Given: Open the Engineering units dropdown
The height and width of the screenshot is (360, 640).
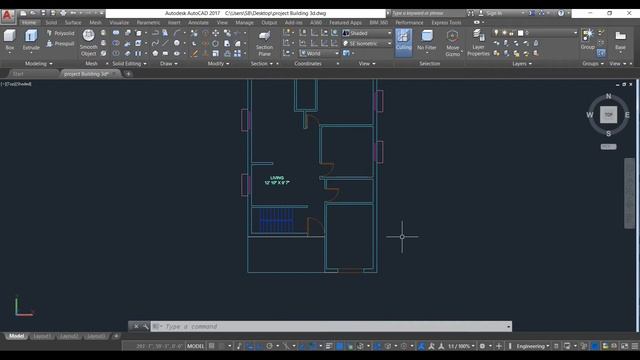Looking at the screenshot, I should click(x=533, y=346).
